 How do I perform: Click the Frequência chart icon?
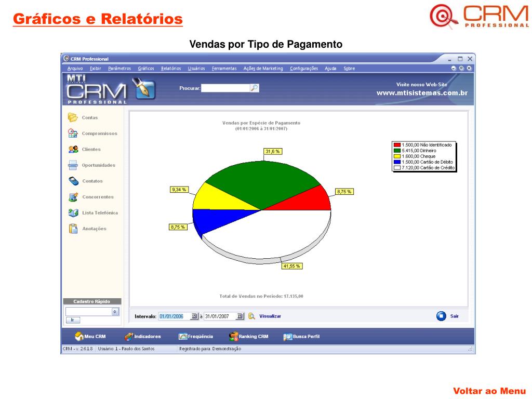click(183, 337)
